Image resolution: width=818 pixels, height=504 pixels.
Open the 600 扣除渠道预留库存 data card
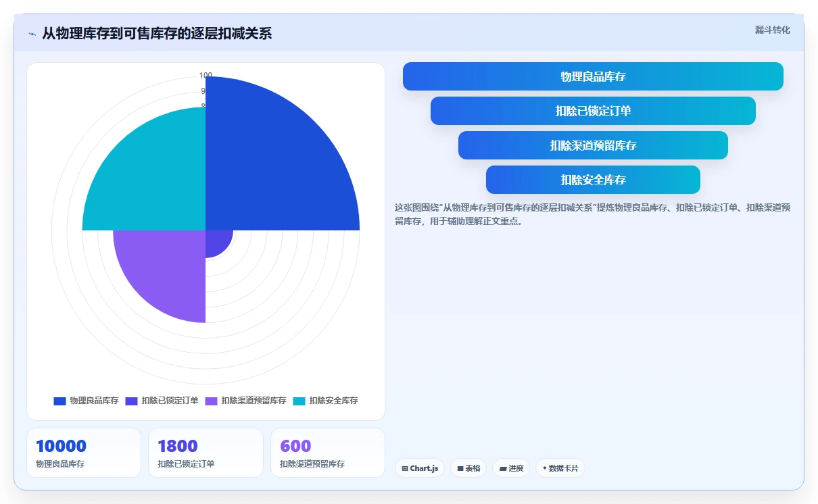328,453
